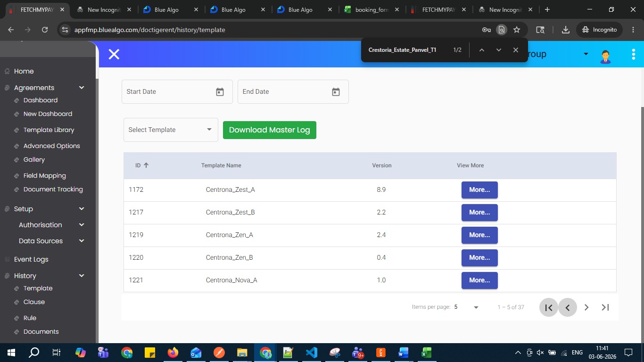Image resolution: width=644 pixels, height=362 pixels.
Task: Close the sidebar with the X icon
Action: point(114,54)
